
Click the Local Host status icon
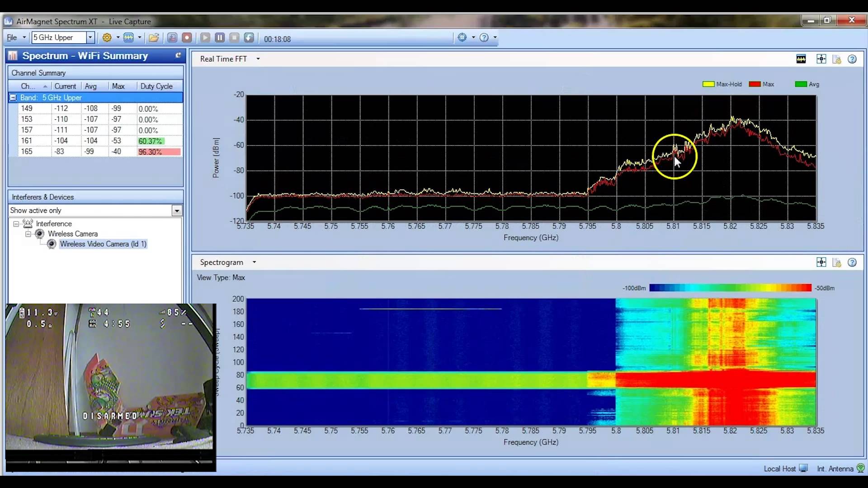(803, 468)
